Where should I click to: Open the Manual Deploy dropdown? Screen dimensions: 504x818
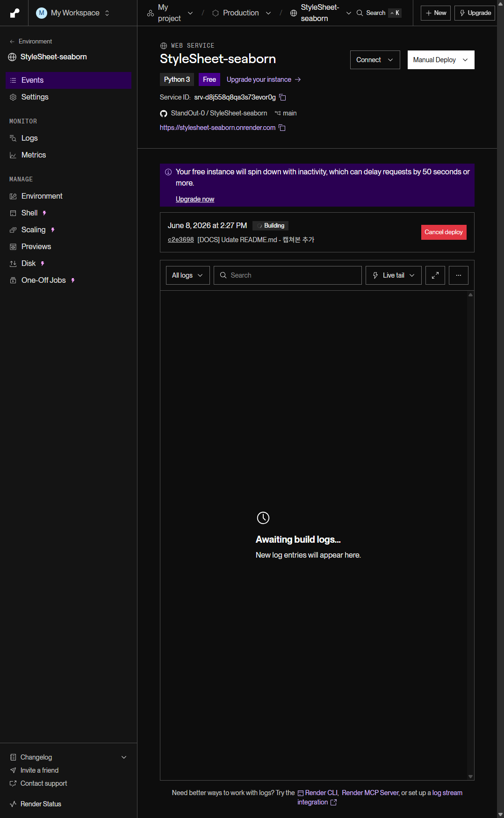coord(441,60)
